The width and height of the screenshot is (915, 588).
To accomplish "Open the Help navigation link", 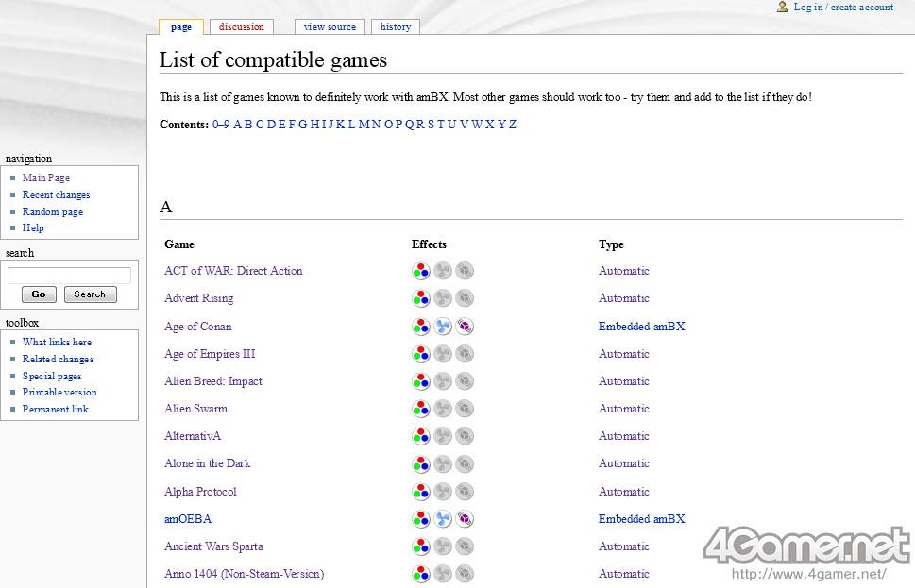I will pyautogui.click(x=33, y=227).
